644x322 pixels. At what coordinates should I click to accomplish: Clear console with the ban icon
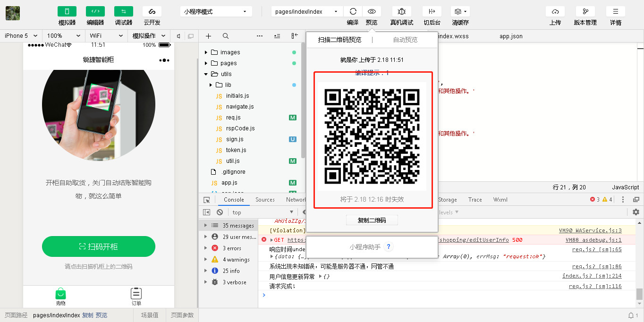click(x=220, y=212)
